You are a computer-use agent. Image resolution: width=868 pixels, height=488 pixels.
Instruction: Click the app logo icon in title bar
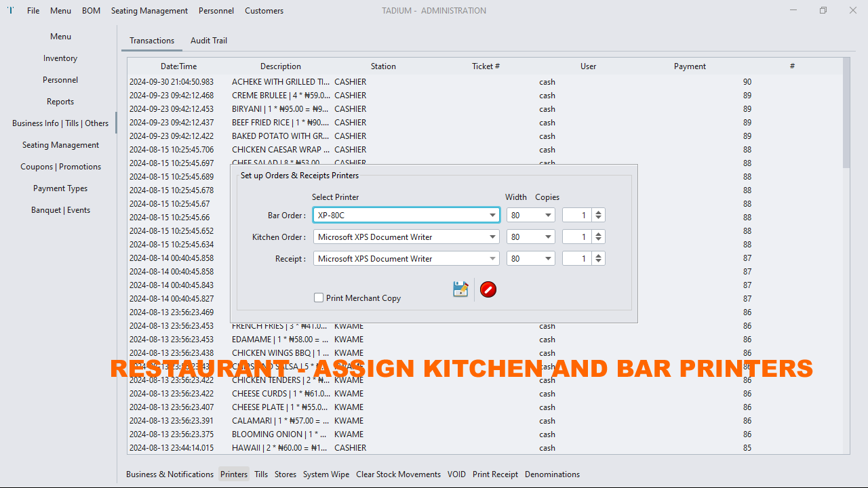click(x=10, y=11)
